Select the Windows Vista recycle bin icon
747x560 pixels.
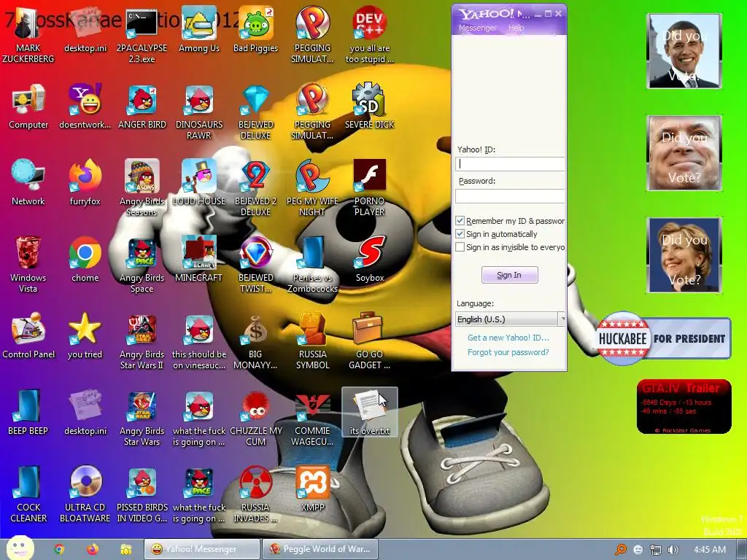[28, 265]
